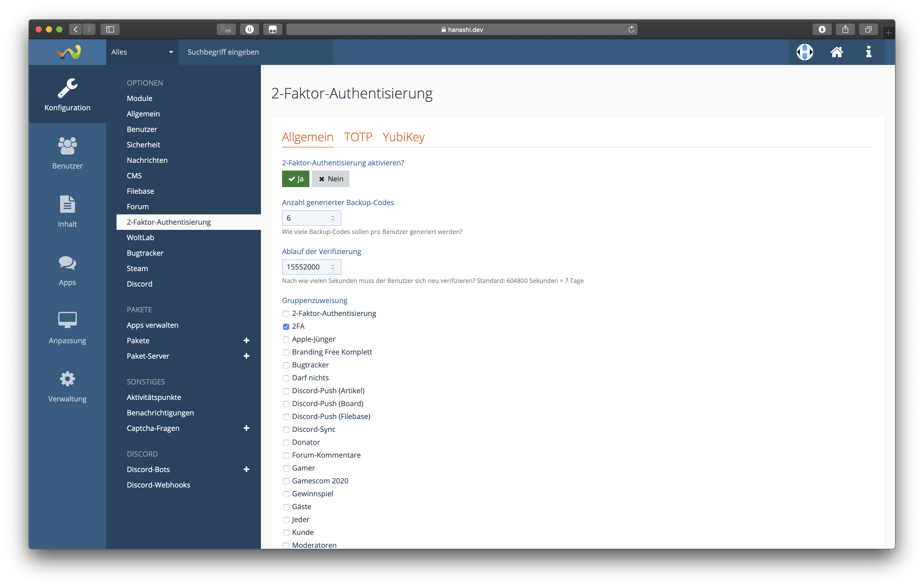924x587 pixels.
Task: Enable the Discord-Sync group checkbox
Action: [x=286, y=430]
